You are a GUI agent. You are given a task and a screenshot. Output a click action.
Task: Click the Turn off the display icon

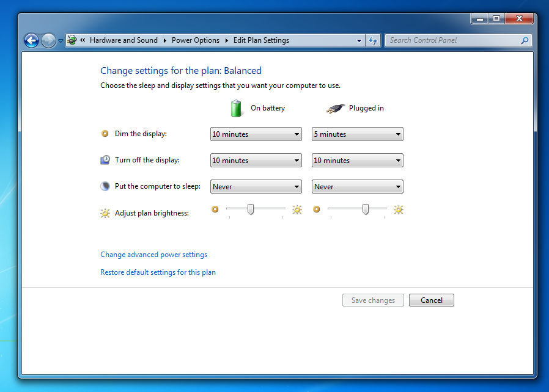[105, 160]
